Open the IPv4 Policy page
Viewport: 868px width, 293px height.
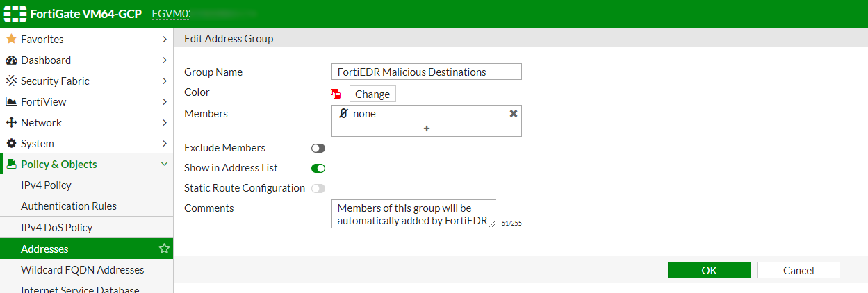pos(46,185)
